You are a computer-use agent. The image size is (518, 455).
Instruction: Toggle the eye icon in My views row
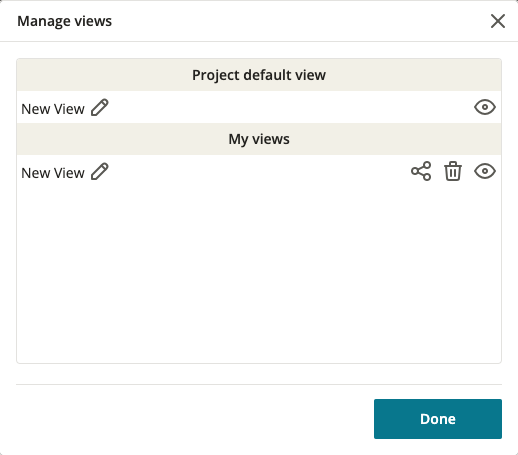485,171
